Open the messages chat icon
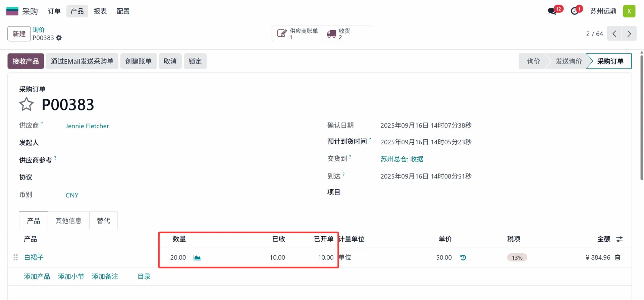This screenshot has height=300, width=644. pos(552,11)
